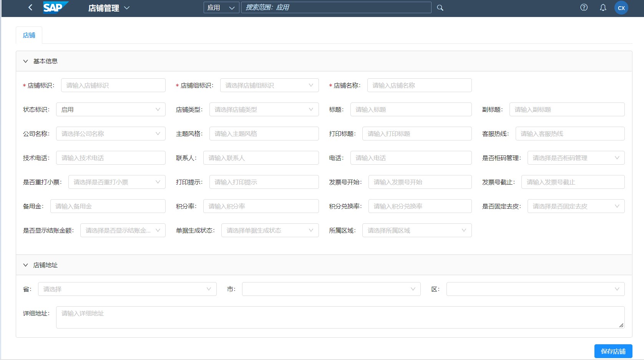Viewport: 644px width, 360px height.
Task: Open the 状态标识 dropdown showing 启用
Action: coord(111,109)
